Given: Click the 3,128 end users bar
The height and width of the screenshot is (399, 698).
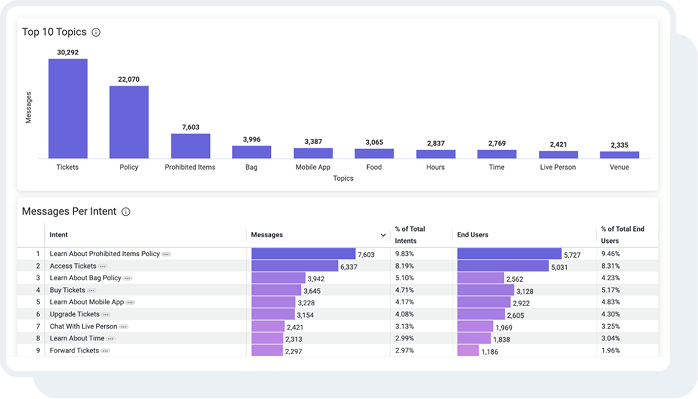Looking at the screenshot, I should [x=486, y=290].
